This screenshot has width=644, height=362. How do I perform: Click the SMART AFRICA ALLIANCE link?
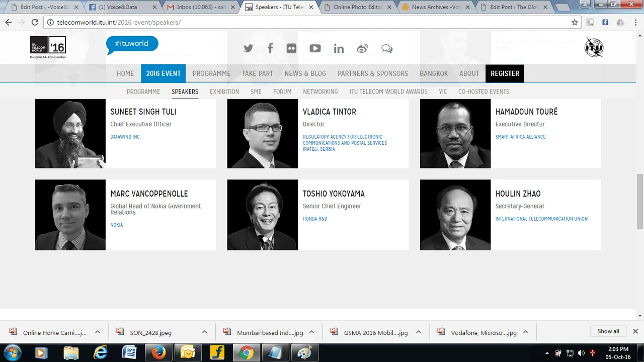[x=520, y=137]
